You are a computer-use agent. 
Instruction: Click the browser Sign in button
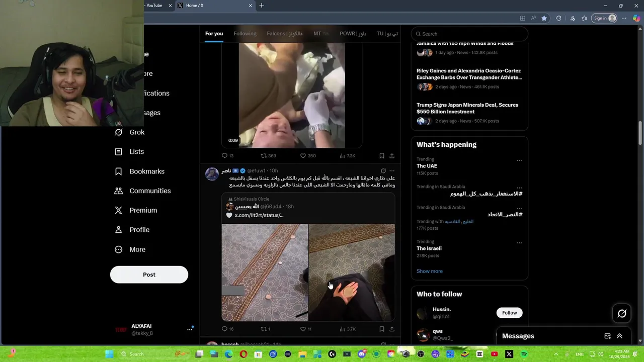tap(604, 18)
